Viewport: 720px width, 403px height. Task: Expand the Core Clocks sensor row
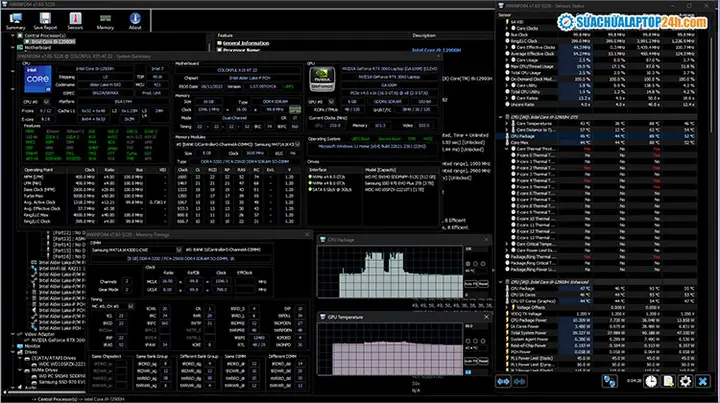(507, 28)
